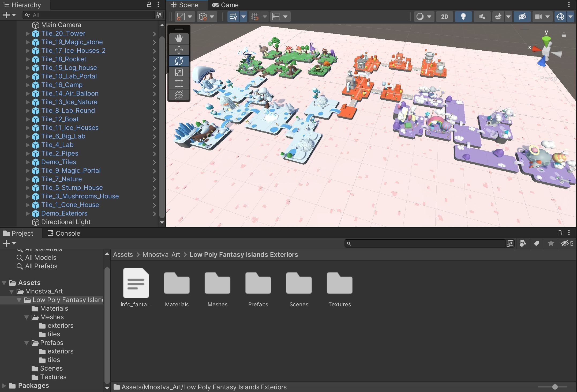
Task: Adjust the project icon size slider
Action: coord(555,387)
